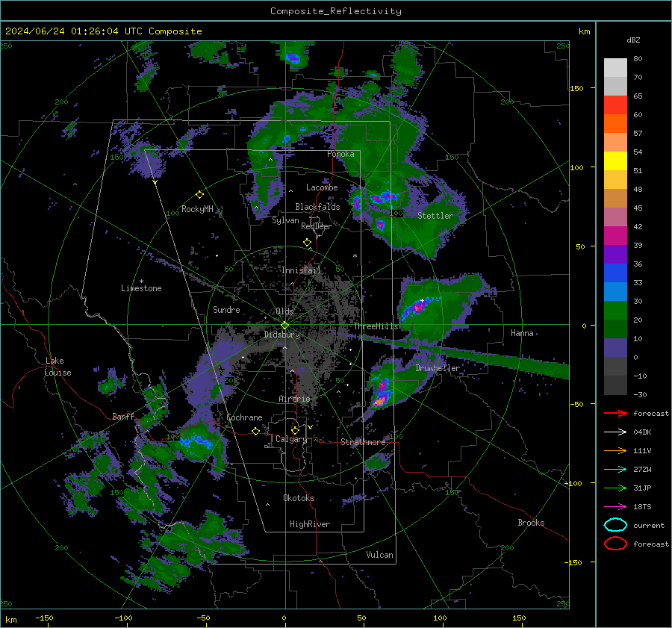This screenshot has height=628, width=672.
Task: Click the yellow diamond marker near RockyMH
Action: tap(199, 195)
